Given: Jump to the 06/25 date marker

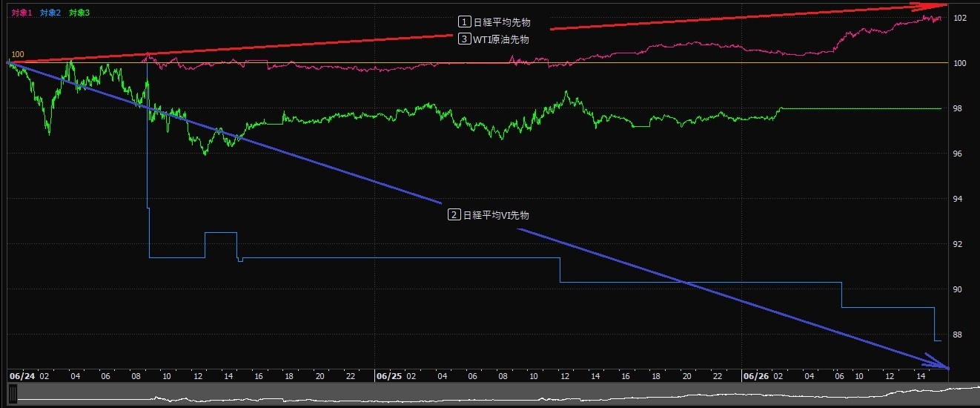Looking at the screenshot, I should coord(389,376).
